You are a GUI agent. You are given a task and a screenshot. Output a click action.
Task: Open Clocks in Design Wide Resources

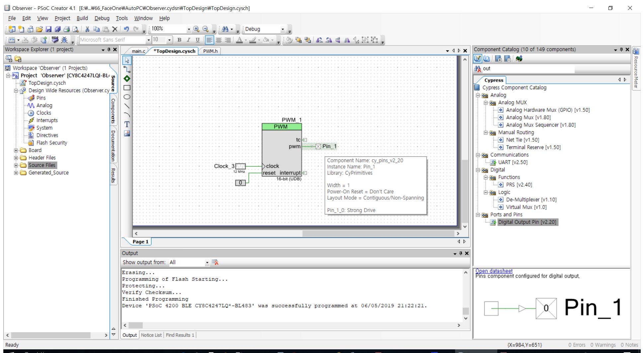point(43,113)
